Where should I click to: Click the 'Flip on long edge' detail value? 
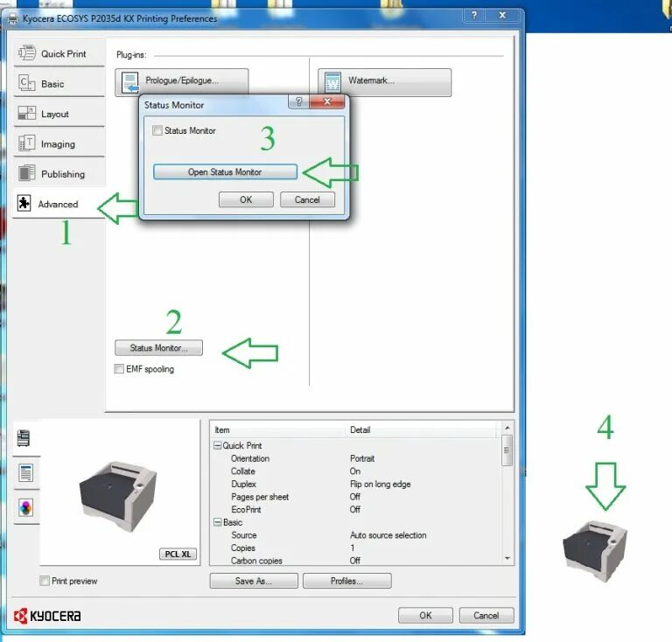pos(380,484)
